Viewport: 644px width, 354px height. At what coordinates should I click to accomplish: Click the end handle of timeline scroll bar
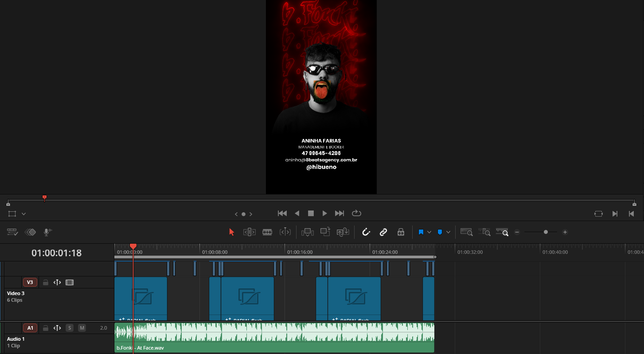click(x=435, y=257)
